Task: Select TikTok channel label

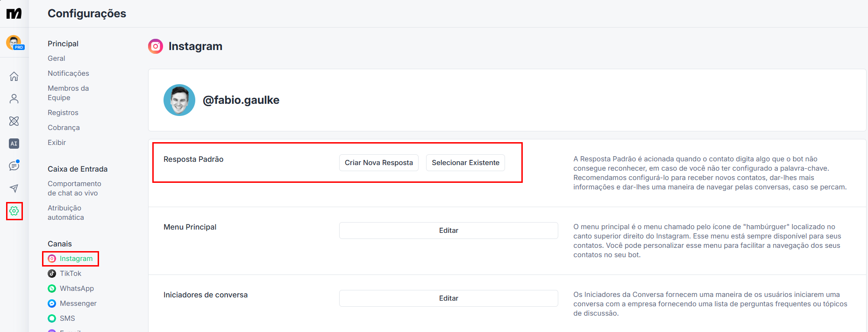Action: 71,274
